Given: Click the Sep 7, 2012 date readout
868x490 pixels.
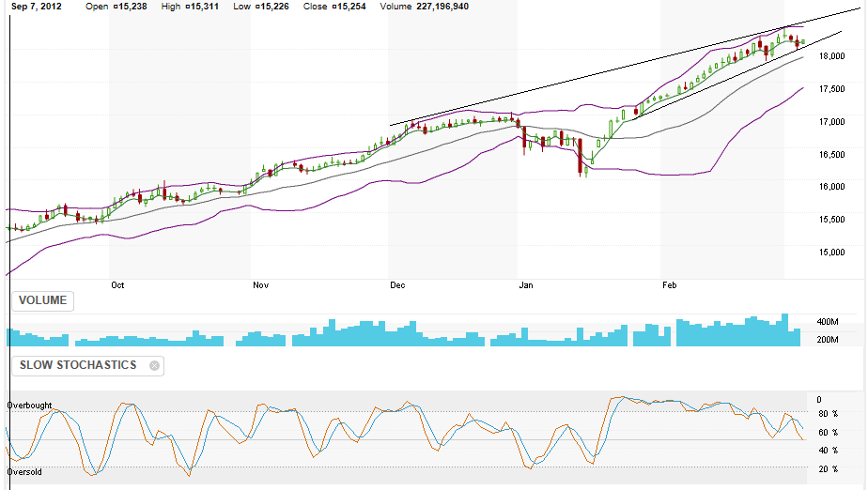Looking at the screenshot, I should point(37,7).
